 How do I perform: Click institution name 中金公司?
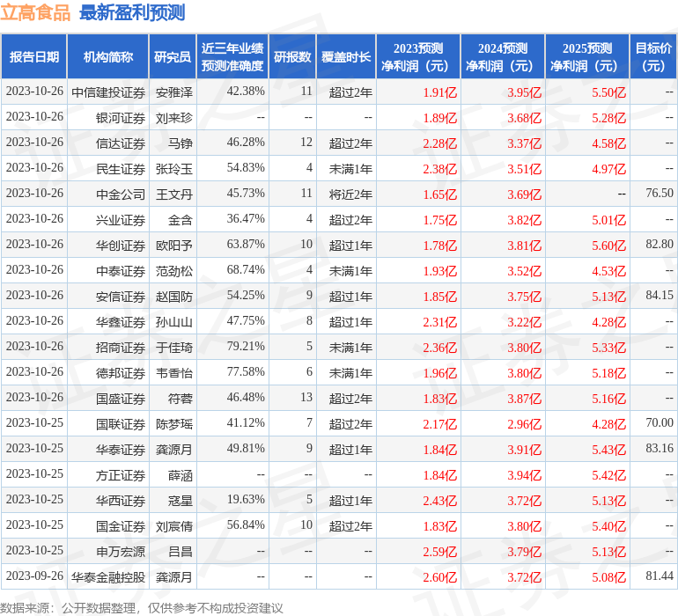pos(121,194)
